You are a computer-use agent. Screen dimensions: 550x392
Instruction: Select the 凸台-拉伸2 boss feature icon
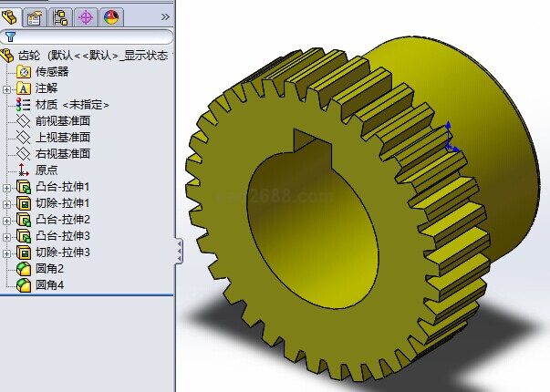(x=24, y=220)
